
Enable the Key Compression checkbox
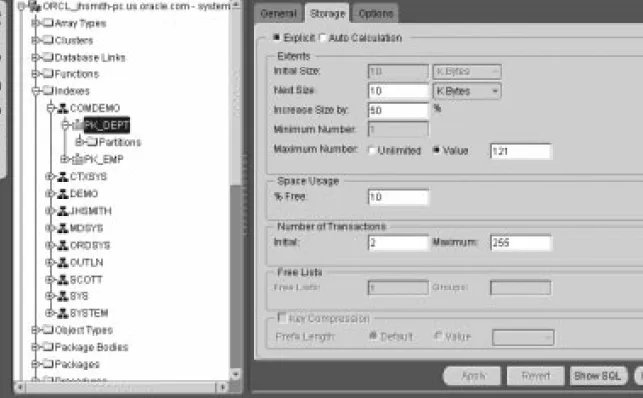coord(282,317)
